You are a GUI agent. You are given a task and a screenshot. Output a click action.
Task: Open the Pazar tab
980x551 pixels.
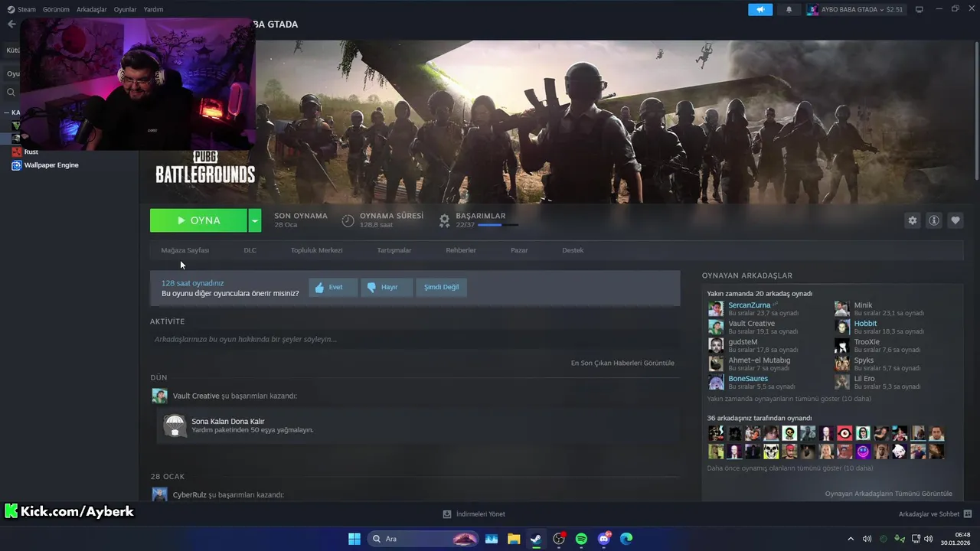tap(519, 250)
